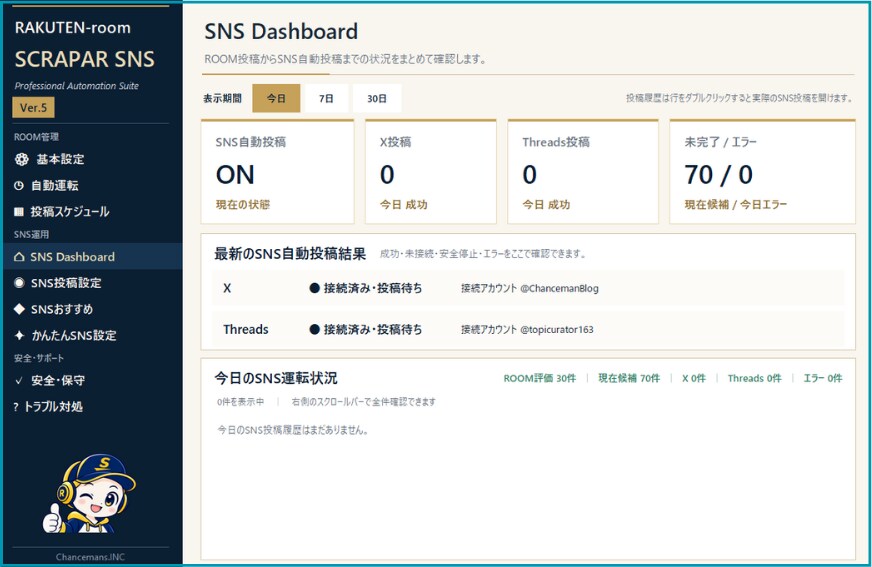This screenshot has width=872, height=567.
Task: Click the status dot in Threads row
Action: point(314,330)
